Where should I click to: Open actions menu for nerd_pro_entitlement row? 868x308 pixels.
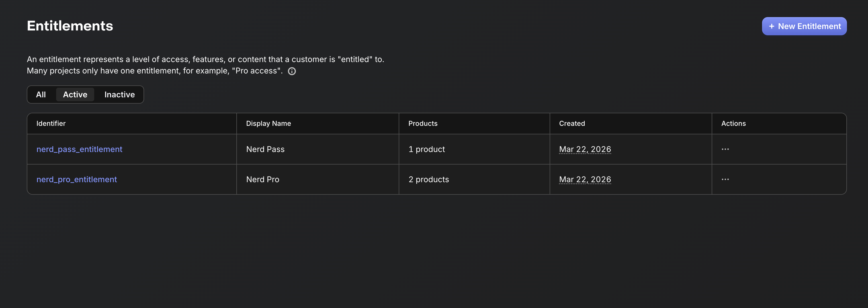pyautogui.click(x=725, y=179)
